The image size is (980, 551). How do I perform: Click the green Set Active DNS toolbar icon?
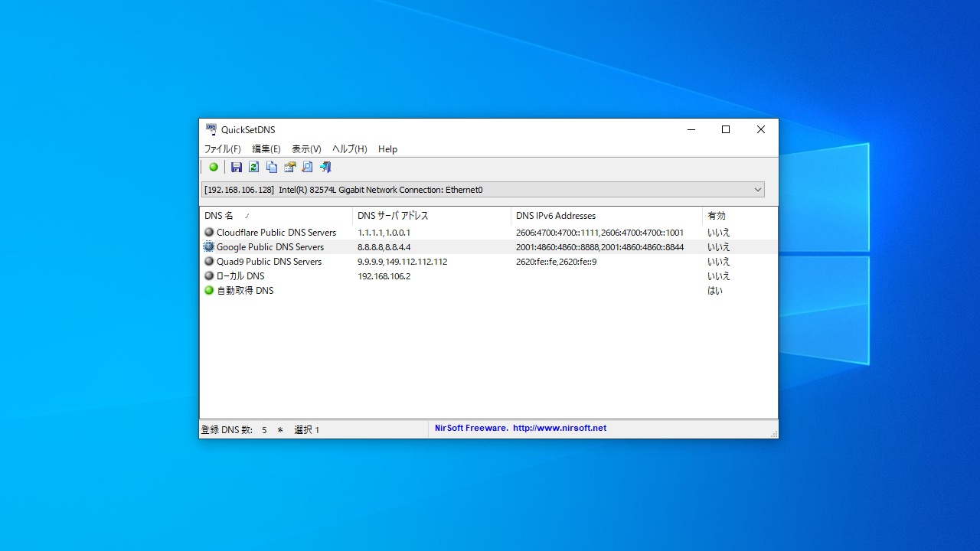pos(214,167)
